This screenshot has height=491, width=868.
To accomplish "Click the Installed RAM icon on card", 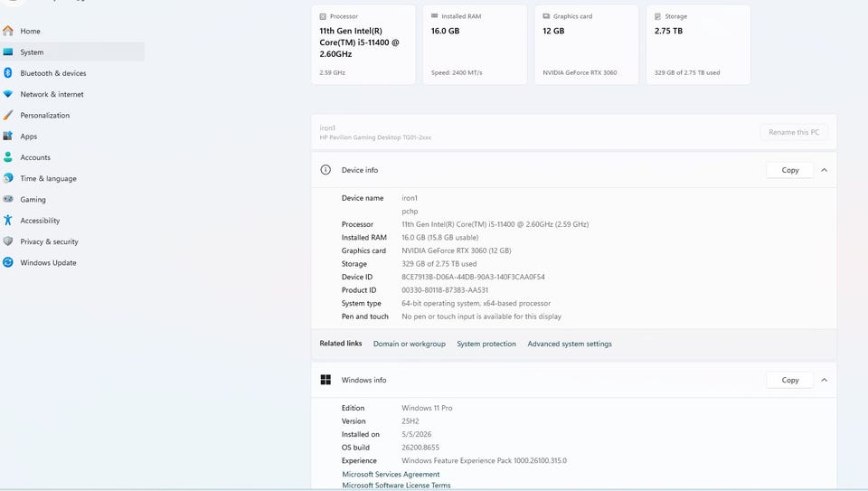I will [x=435, y=16].
